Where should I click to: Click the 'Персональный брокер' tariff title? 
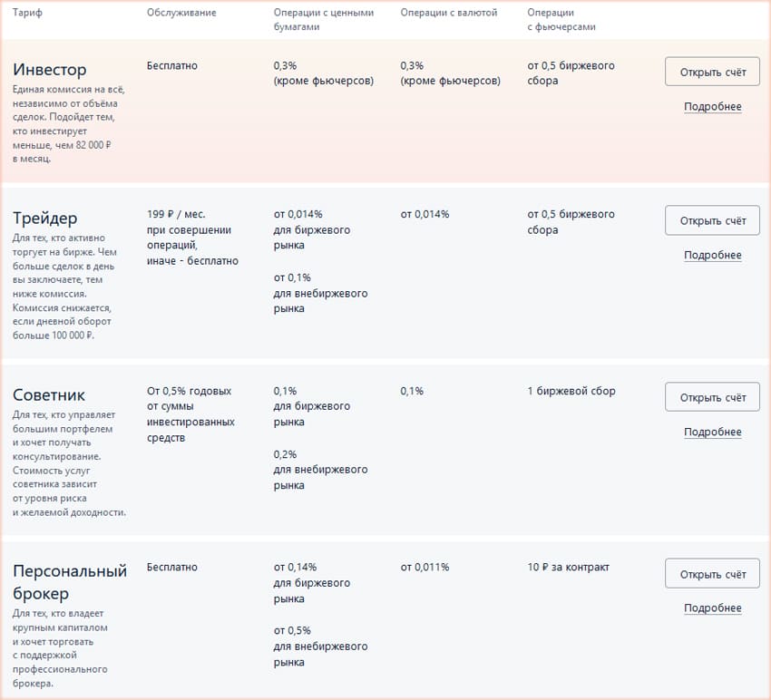70,582
